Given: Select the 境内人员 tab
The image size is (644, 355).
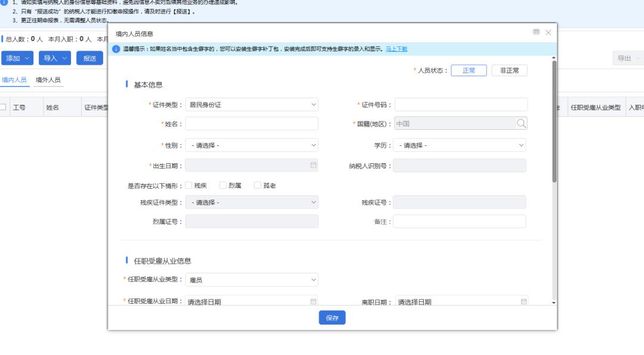Looking at the screenshot, I should 14,80.
